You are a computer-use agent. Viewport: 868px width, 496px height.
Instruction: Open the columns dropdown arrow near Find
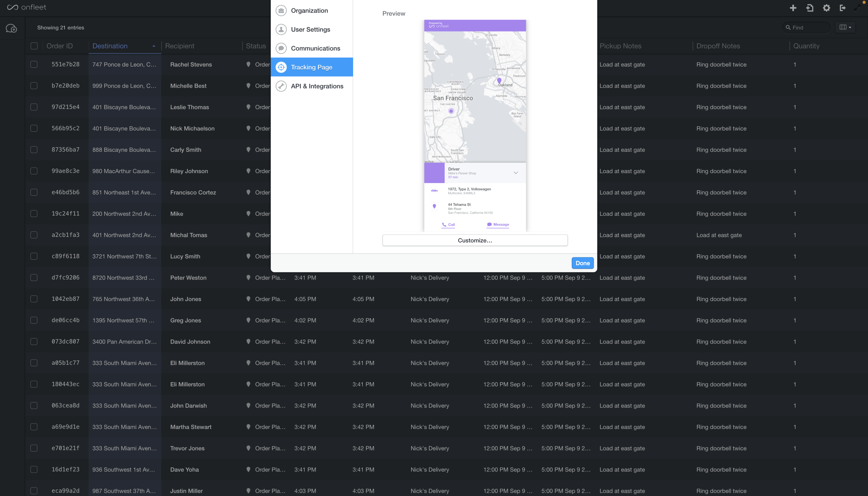point(850,27)
